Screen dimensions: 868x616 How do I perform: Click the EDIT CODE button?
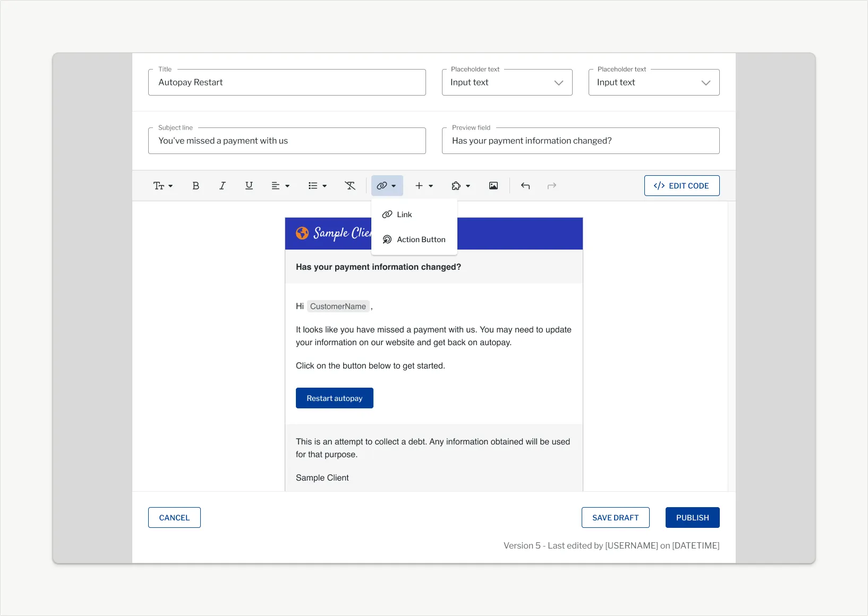click(682, 186)
